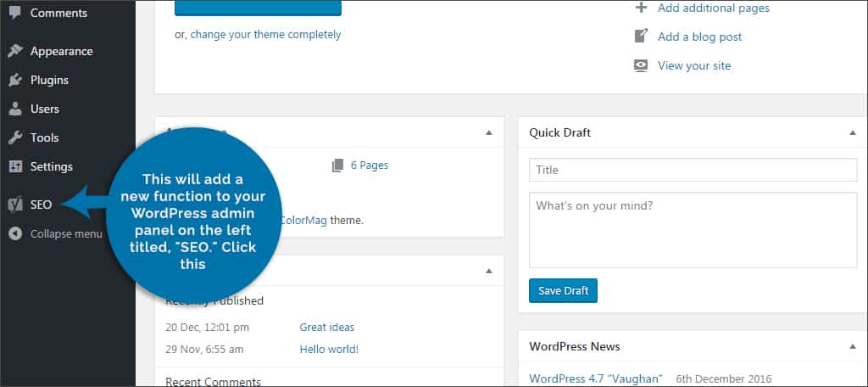The width and height of the screenshot is (868, 387).
Task: Click the Plugins plug icon
Action: pyautogui.click(x=15, y=80)
